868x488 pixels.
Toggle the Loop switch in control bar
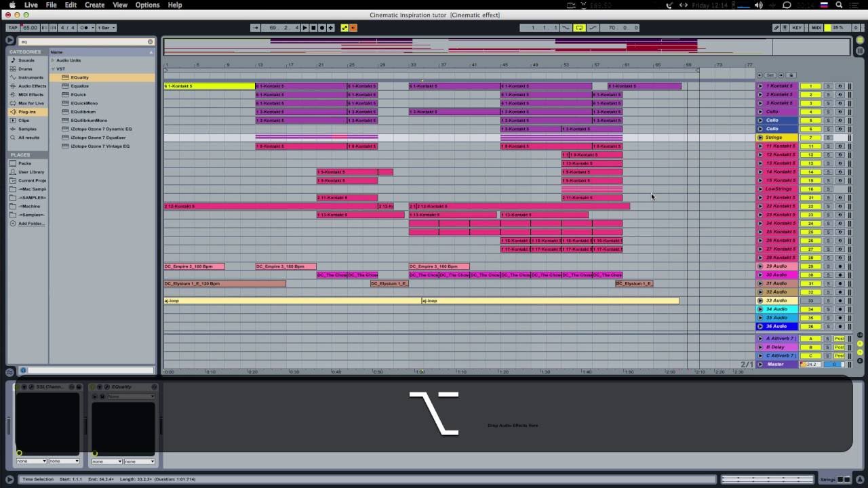pos(579,28)
